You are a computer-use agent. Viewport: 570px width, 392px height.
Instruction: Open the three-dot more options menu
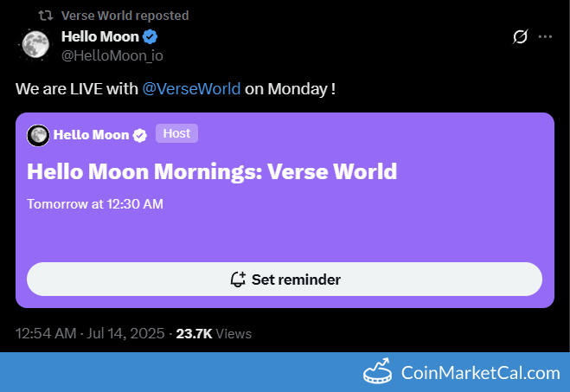point(545,36)
